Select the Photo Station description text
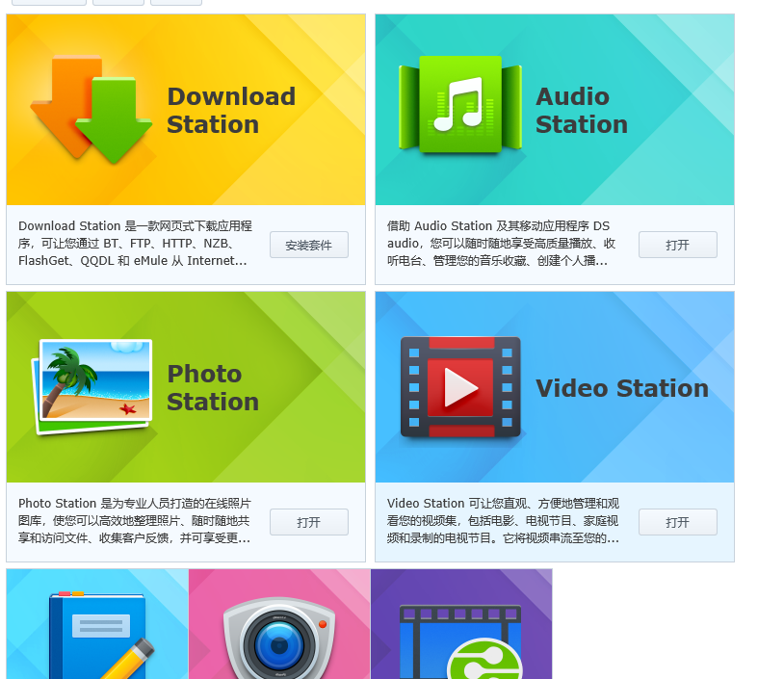784x679 pixels. pos(135,520)
